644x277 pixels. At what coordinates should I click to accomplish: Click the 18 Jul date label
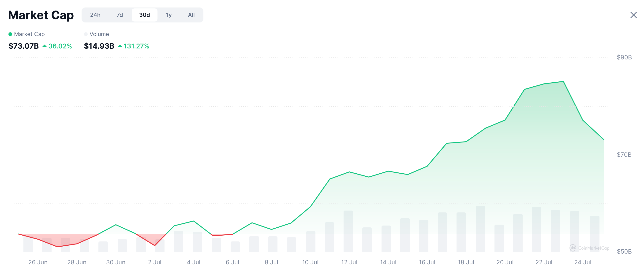(466, 262)
